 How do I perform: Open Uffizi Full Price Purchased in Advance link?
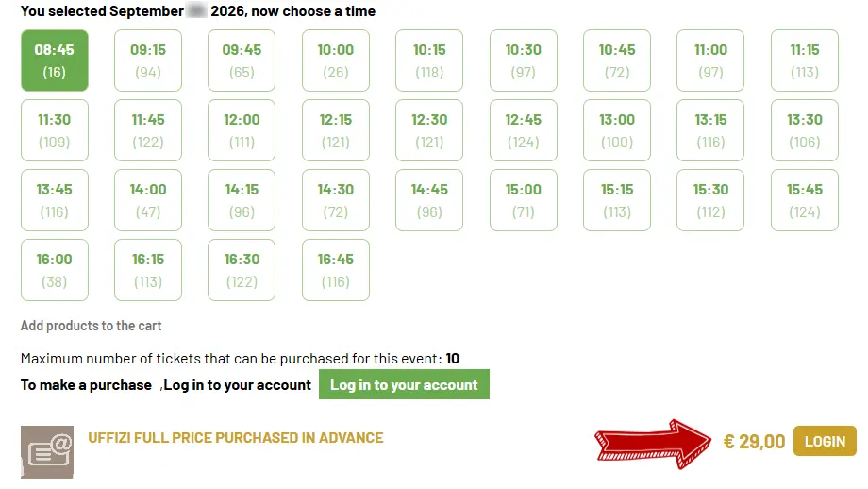tap(235, 437)
